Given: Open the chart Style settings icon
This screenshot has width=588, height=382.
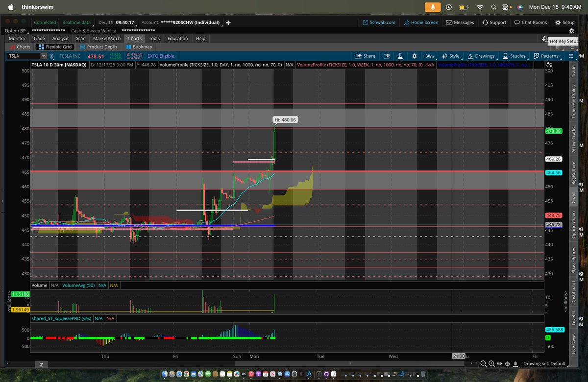Looking at the screenshot, I should pyautogui.click(x=450, y=56).
